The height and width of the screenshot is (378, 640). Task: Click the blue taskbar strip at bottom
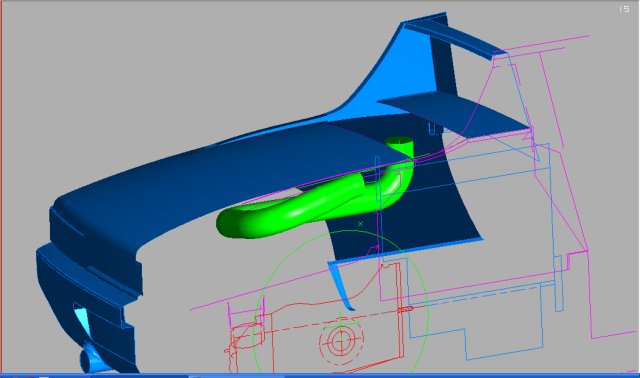320,375
